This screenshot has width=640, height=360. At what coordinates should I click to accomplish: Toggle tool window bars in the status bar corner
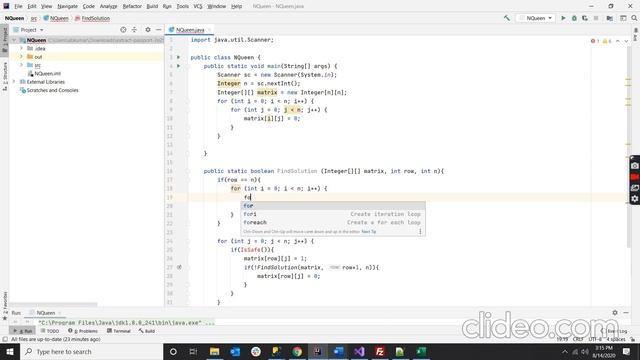(4, 339)
